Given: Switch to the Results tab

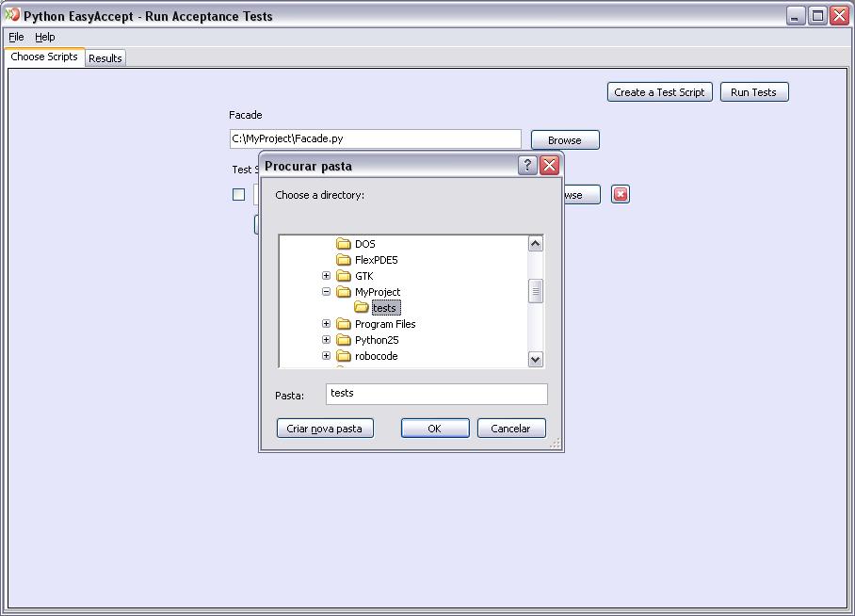Looking at the screenshot, I should click(x=105, y=57).
